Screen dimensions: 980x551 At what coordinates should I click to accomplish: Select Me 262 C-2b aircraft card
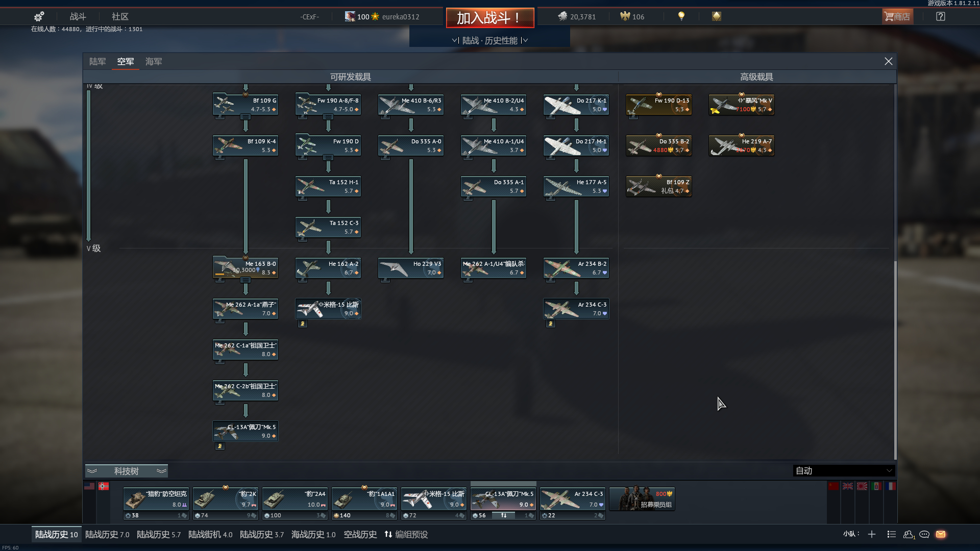click(246, 390)
